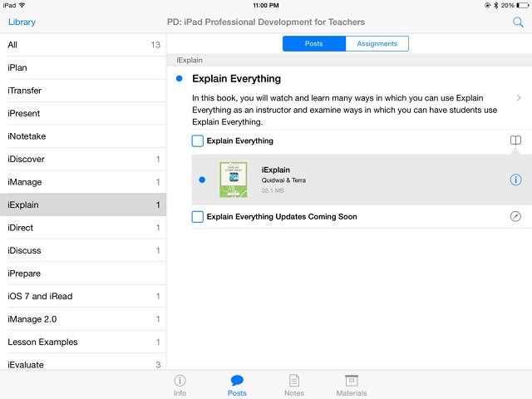This screenshot has width=532, height=399.
Task: Select the highlighted iExplain sidebar row
Action: 83,204
